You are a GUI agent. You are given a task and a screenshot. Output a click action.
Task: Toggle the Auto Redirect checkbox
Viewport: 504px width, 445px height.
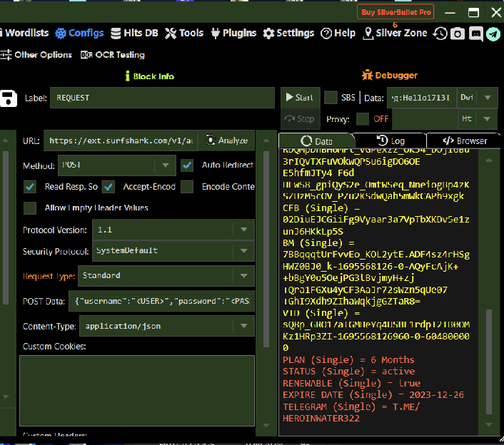point(187,165)
